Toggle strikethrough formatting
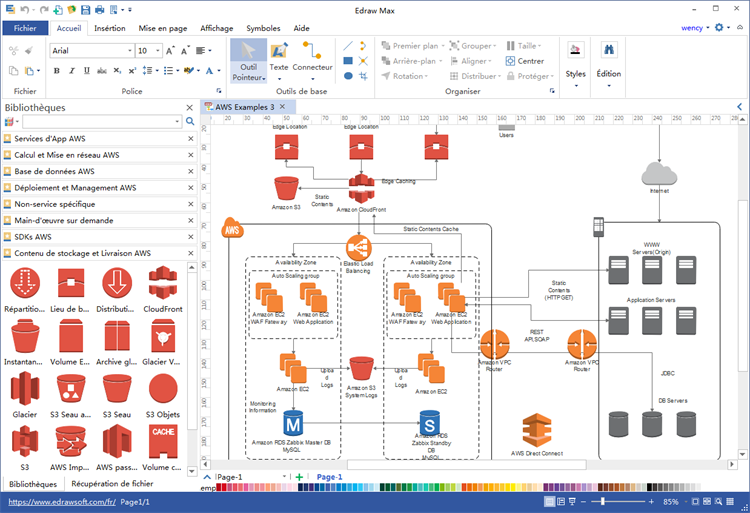750x513 pixels. pyautogui.click(x=102, y=71)
